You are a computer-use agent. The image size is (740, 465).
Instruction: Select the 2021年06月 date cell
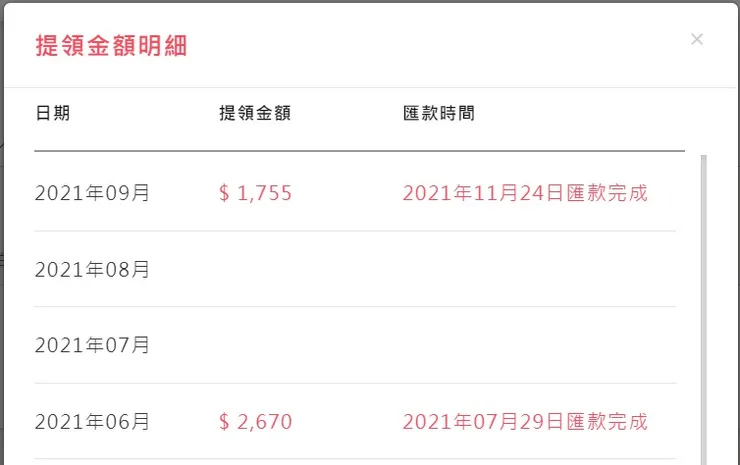click(92, 422)
